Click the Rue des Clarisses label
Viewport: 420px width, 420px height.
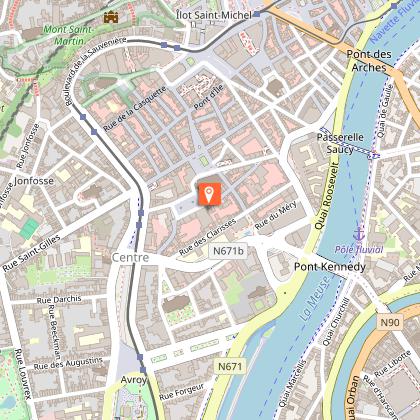point(208,237)
